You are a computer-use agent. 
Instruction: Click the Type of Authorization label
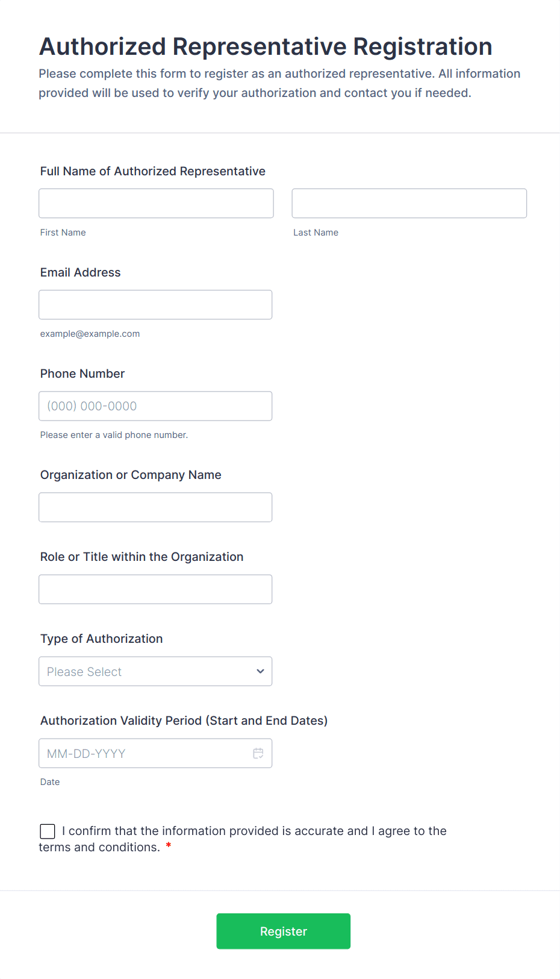(x=101, y=639)
